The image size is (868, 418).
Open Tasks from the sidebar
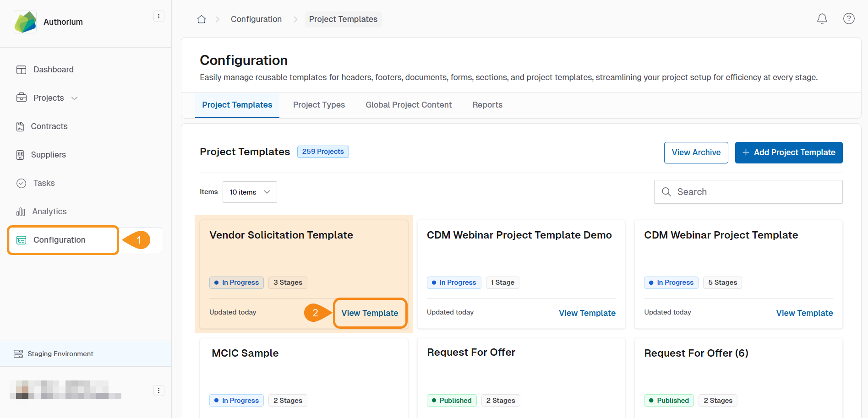tap(44, 183)
